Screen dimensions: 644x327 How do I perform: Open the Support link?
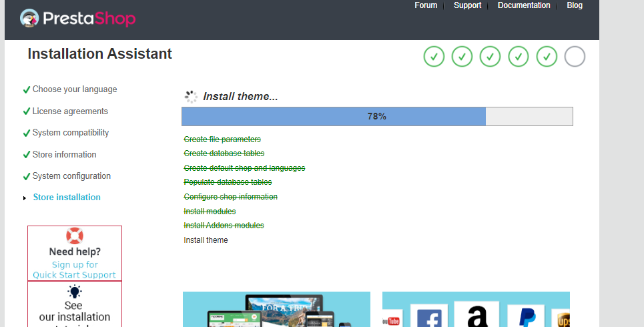point(467,5)
